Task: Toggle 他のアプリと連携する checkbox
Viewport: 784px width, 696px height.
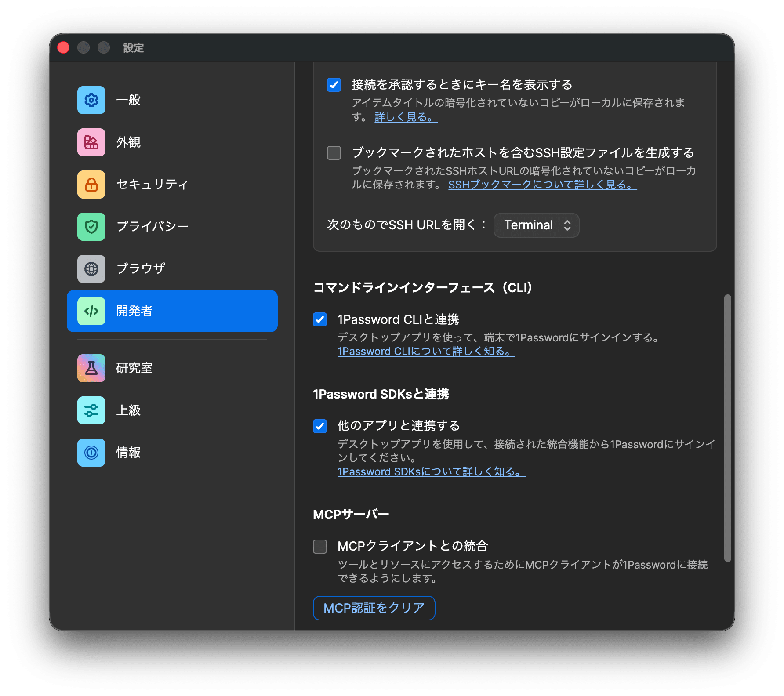Action: [x=320, y=426]
